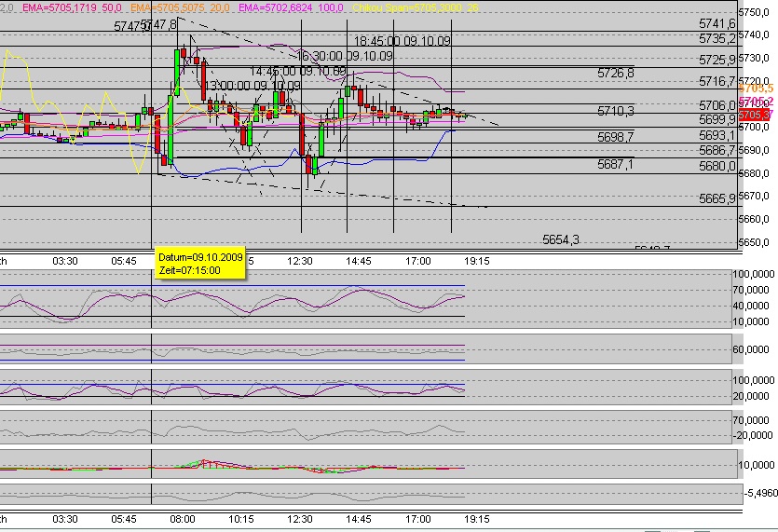Image resolution: width=778 pixels, height=532 pixels.
Task: Click the 5747,8 high price label
Action: click(158, 25)
